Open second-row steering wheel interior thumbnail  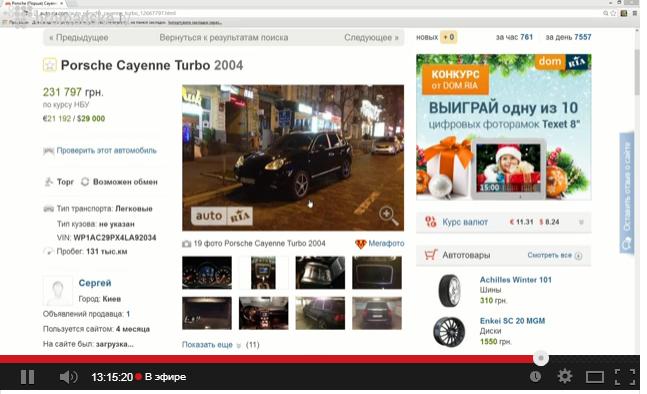263,313
